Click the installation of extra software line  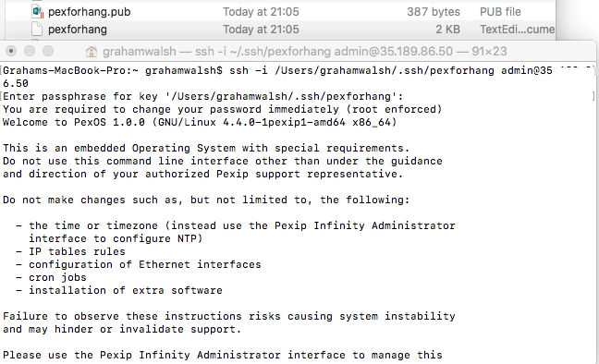point(119,290)
